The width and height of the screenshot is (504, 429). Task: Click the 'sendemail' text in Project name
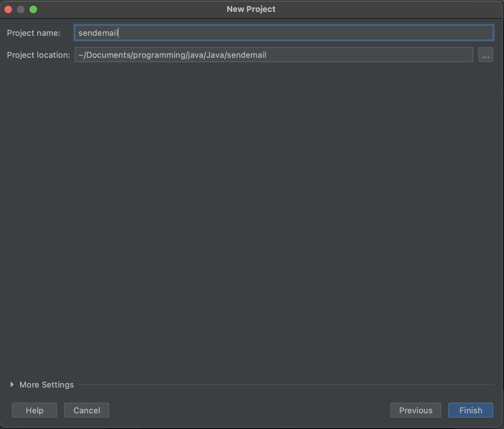[98, 33]
